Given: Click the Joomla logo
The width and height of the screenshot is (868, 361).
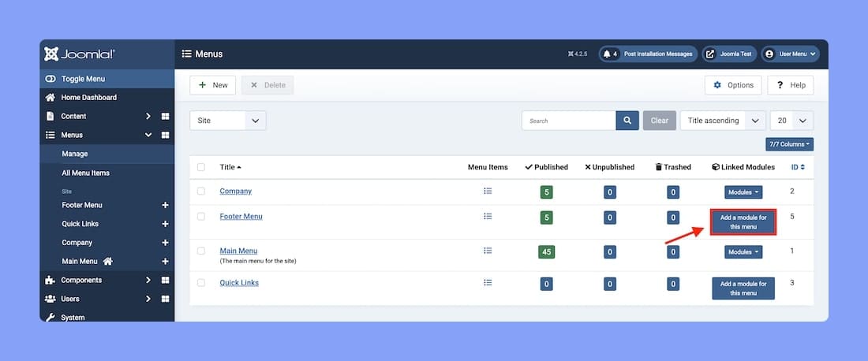Looking at the screenshot, I should [80, 54].
